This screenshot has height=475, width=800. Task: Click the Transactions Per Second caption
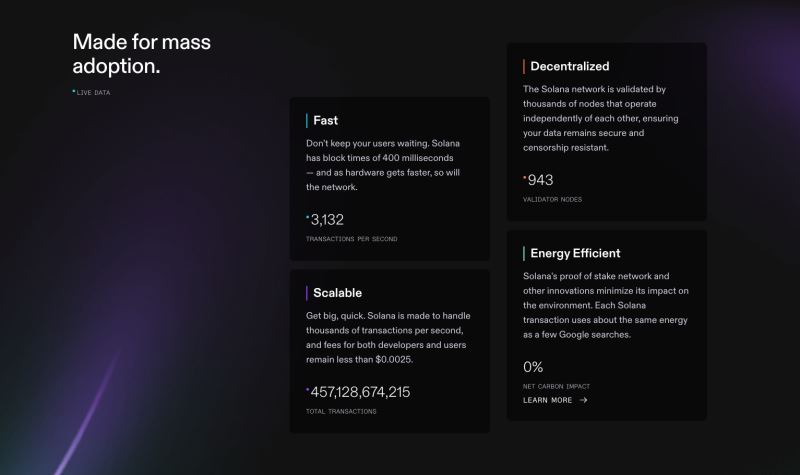(351, 239)
